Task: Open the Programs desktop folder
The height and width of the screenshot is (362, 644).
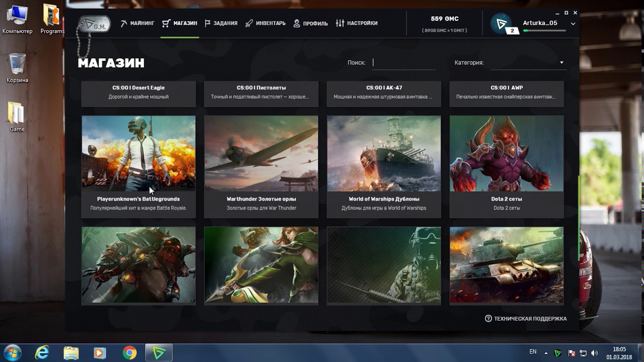Action: 52,20
